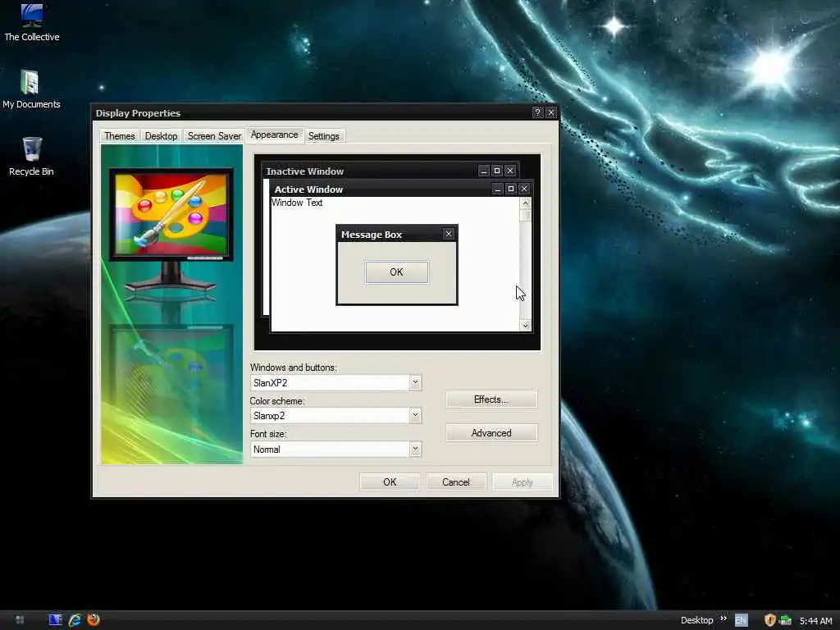Launch Firefox from quick launch

click(94, 620)
